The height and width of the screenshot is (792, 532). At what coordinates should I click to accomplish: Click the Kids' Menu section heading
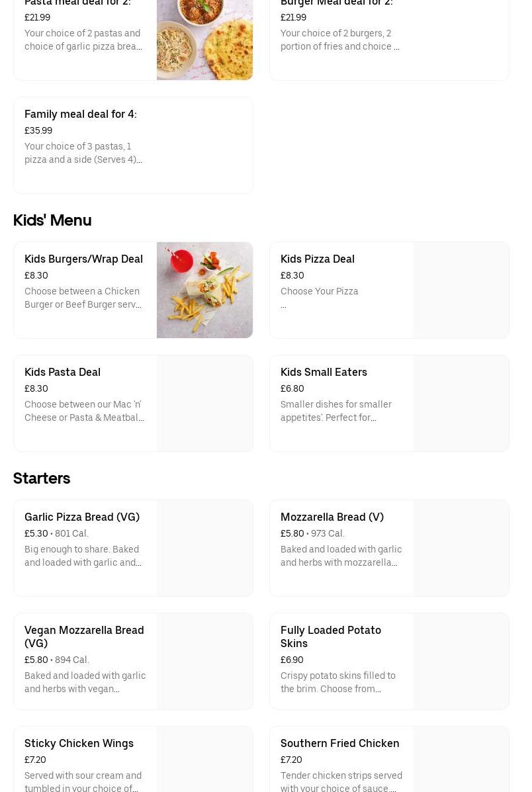pyautogui.click(x=52, y=220)
